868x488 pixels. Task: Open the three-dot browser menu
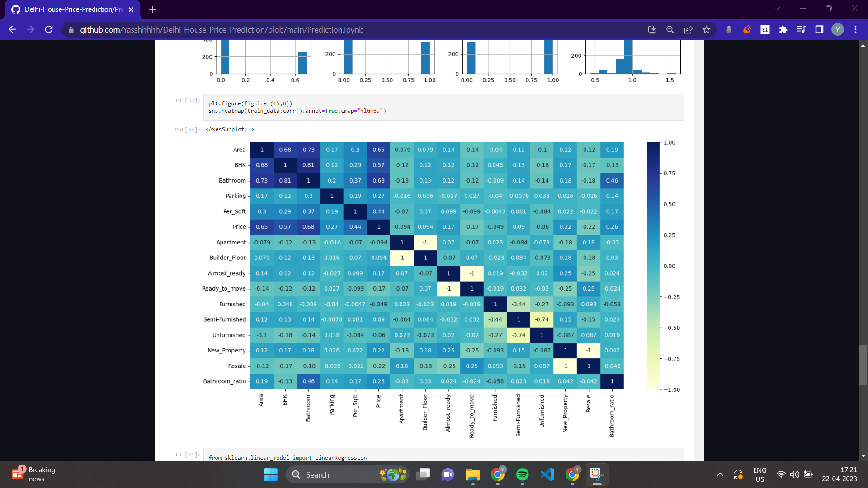click(x=855, y=29)
